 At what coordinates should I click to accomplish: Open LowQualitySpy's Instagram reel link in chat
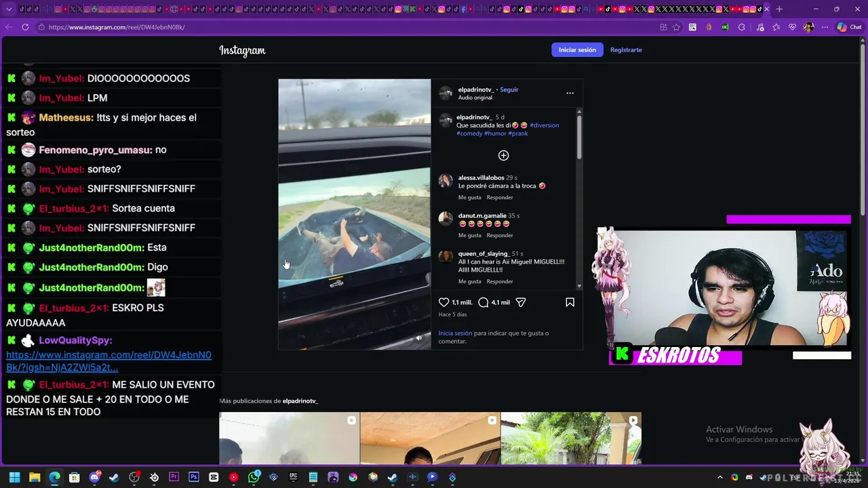point(108,361)
